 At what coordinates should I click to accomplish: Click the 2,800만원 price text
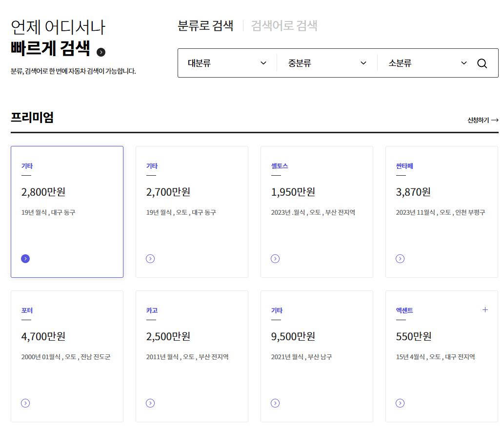43,192
